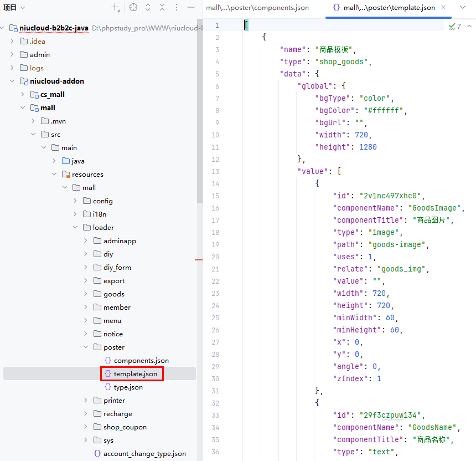Show the hidden editor tabs list

pos(463,8)
